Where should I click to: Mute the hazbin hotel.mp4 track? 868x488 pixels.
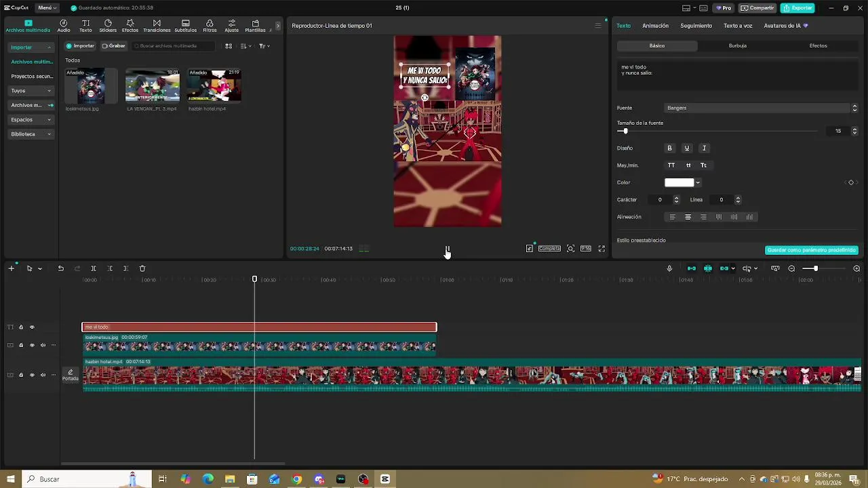[43, 375]
